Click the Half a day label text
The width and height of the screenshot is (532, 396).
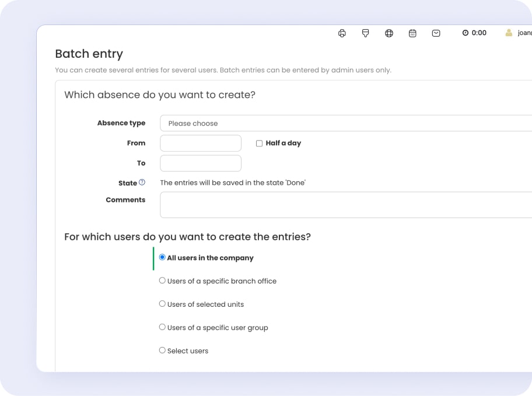click(x=283, y=143)
